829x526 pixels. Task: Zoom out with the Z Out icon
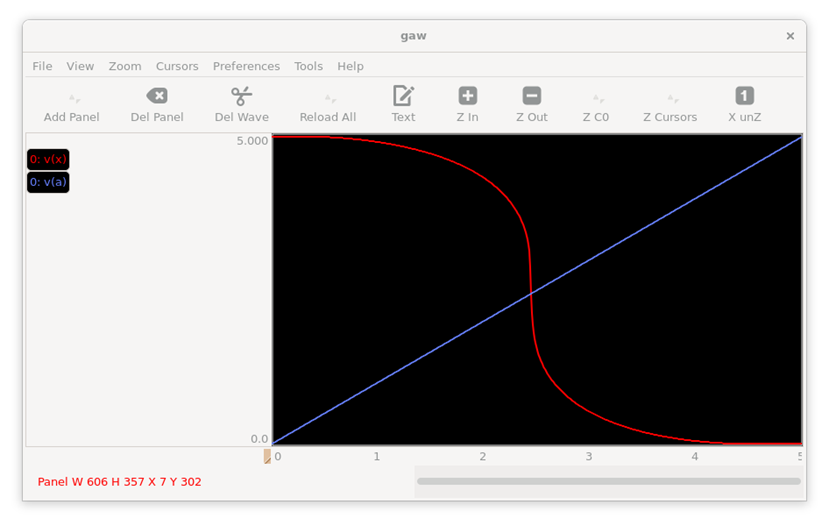pyautogui.click(x=532, y=96)
